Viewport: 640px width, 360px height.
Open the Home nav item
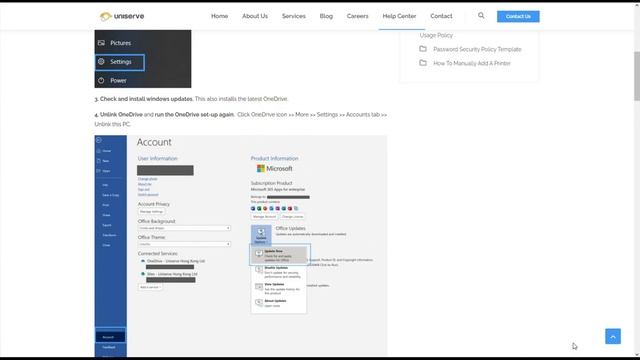220,16
